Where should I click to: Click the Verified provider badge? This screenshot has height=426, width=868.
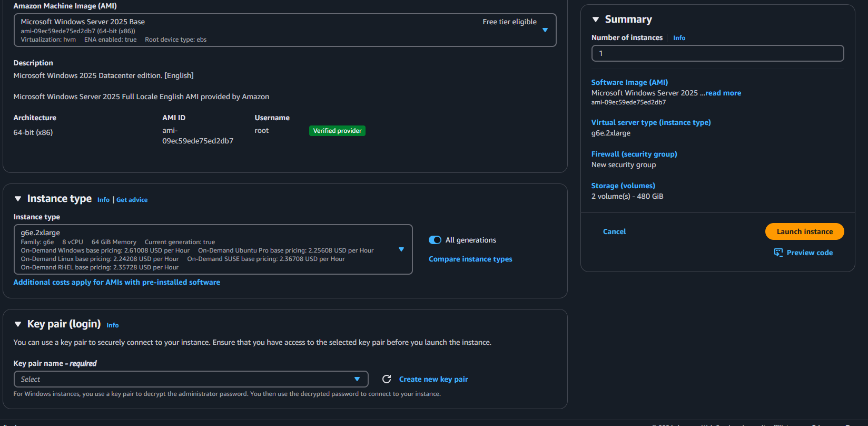point(337,131)
